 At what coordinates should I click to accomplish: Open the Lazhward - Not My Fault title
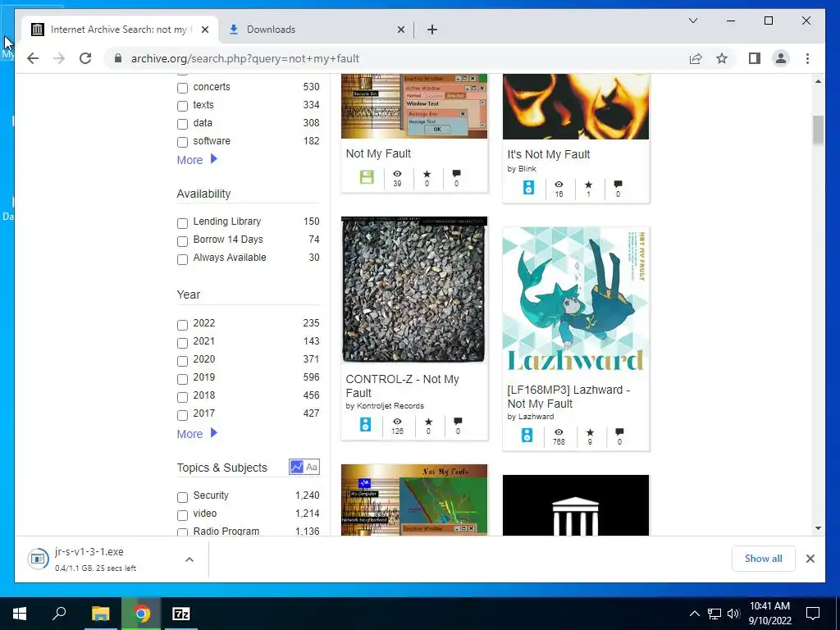click(568, 396)
